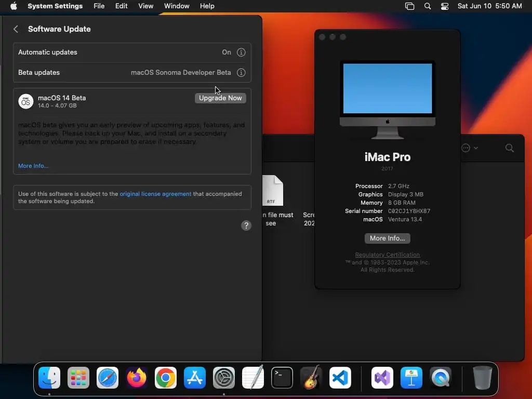
Task: Click the Stage Manager menu bar icon
Action: click(409, 6)
